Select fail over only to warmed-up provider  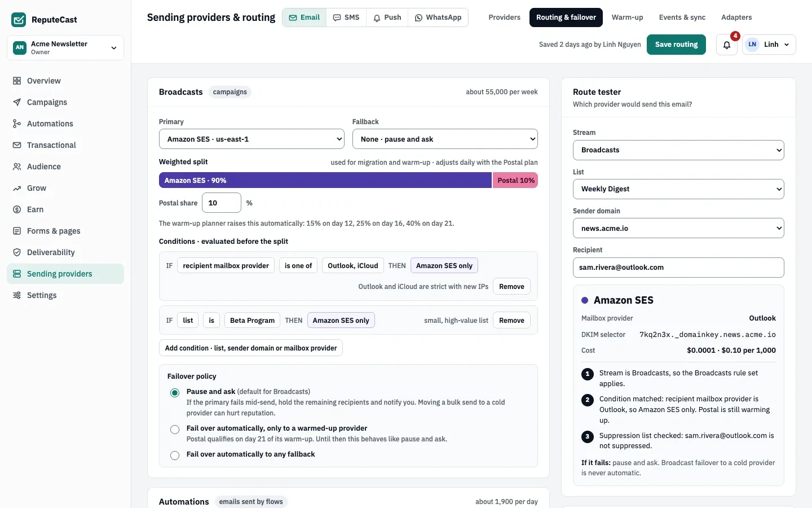[175, 430]
